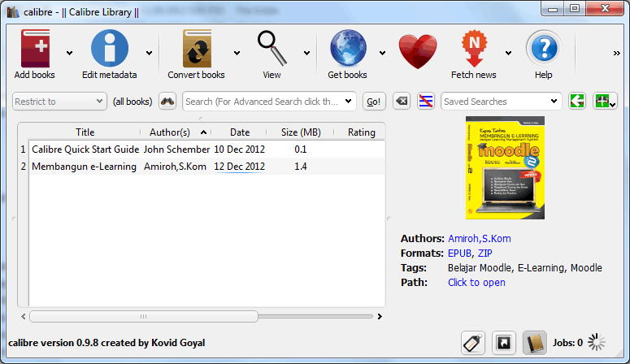Click the size value '1.4'

[301, 167]
